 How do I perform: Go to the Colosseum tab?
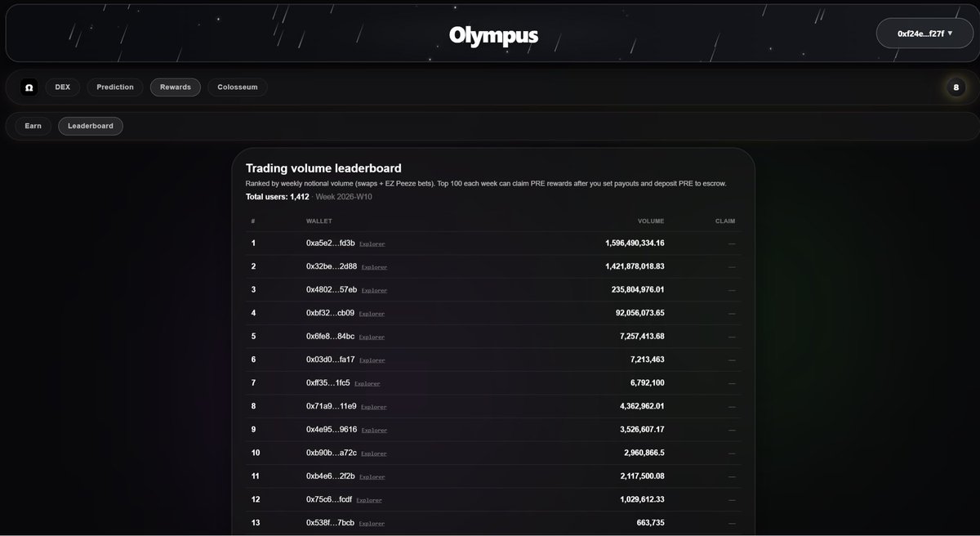tap(237, 87)
